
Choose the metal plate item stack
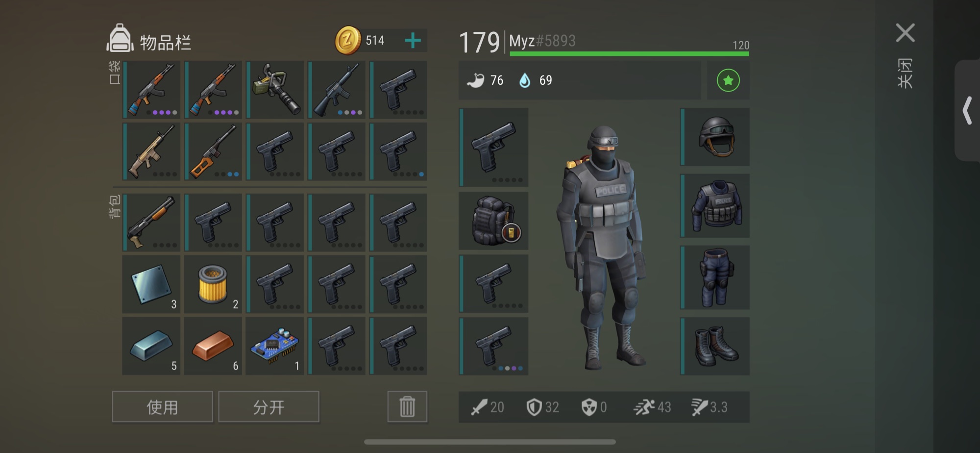pos(151,284)
